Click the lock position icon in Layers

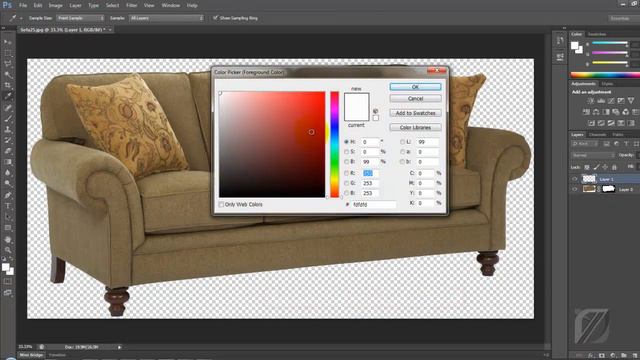pyautogui.click(x=605, y=167)
